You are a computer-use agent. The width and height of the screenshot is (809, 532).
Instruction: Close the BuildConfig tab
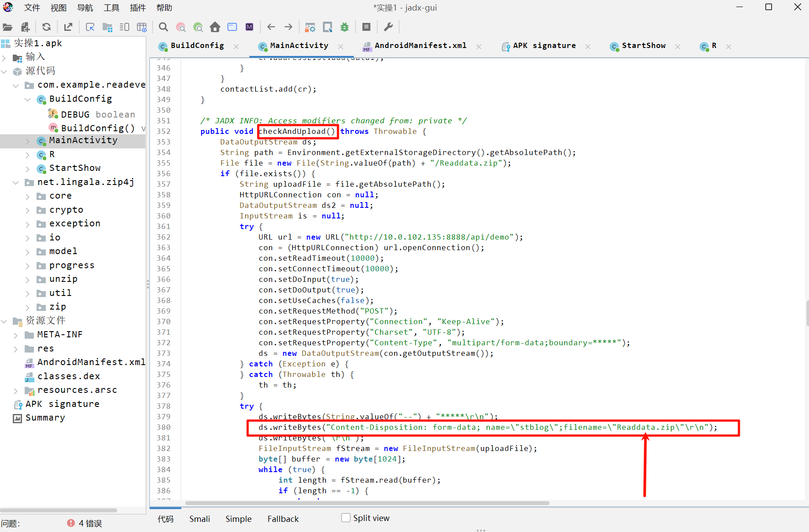click(x=236, y=46)
